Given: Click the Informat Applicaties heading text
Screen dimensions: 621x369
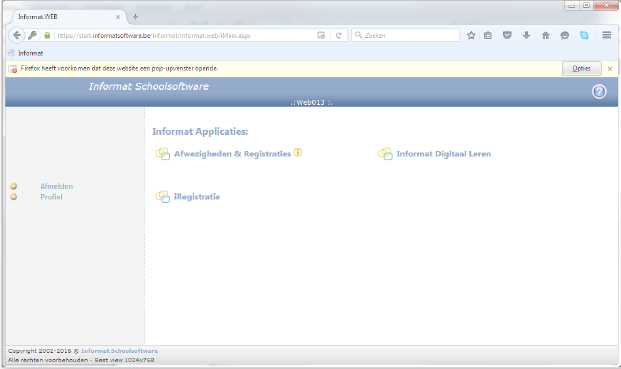Looking at the screenshot, I should [200, 131].
